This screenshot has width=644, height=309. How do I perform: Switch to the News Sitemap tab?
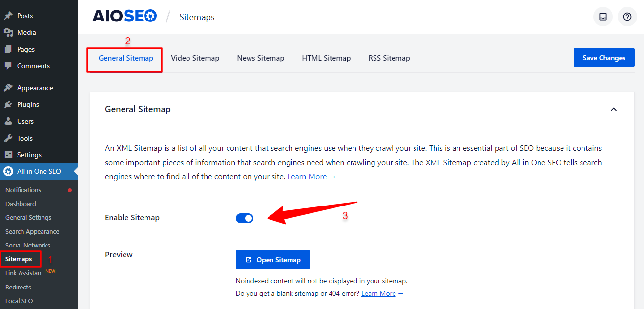coord(261,58)
